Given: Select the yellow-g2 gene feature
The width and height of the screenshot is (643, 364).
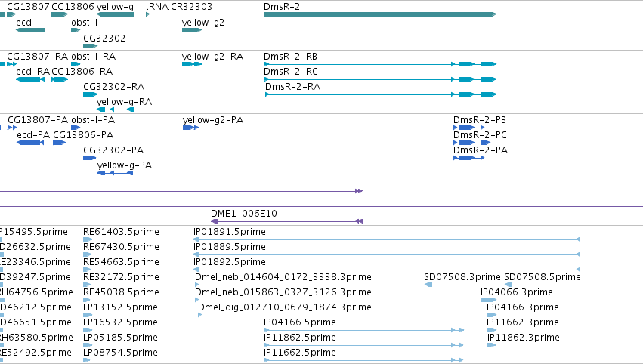Looking at the screenshot, I should coord(192,30).
